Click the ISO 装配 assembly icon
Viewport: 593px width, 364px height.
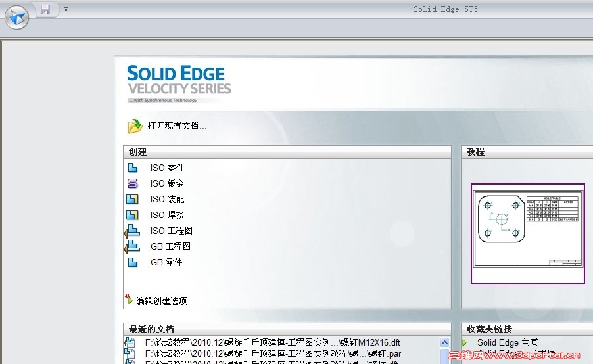tap(132, 199)
